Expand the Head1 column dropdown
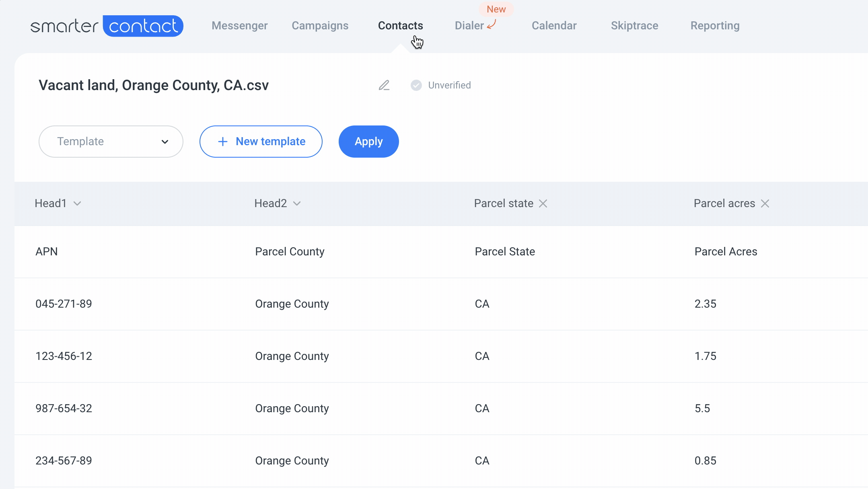The image size is (868, 489). pos(77,203)
